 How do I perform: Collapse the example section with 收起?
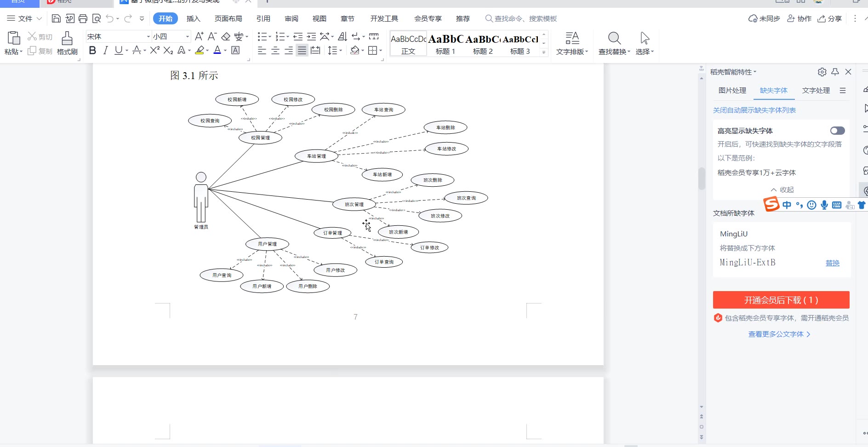coord(782,189)
